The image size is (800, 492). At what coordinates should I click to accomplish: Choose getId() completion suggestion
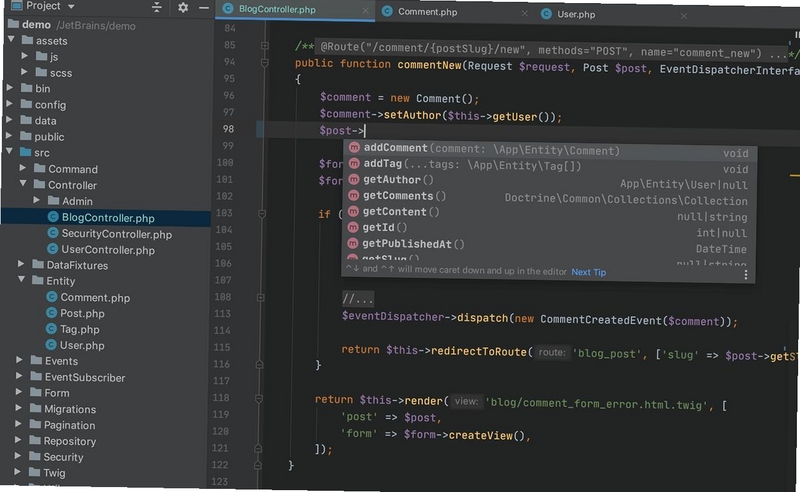click(x=549, y=230)
